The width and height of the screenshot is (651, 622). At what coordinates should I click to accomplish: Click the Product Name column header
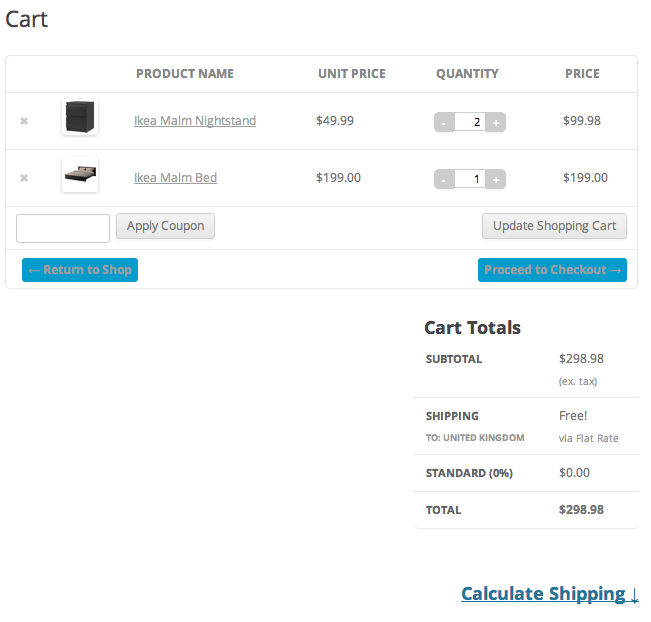[185, 74]
